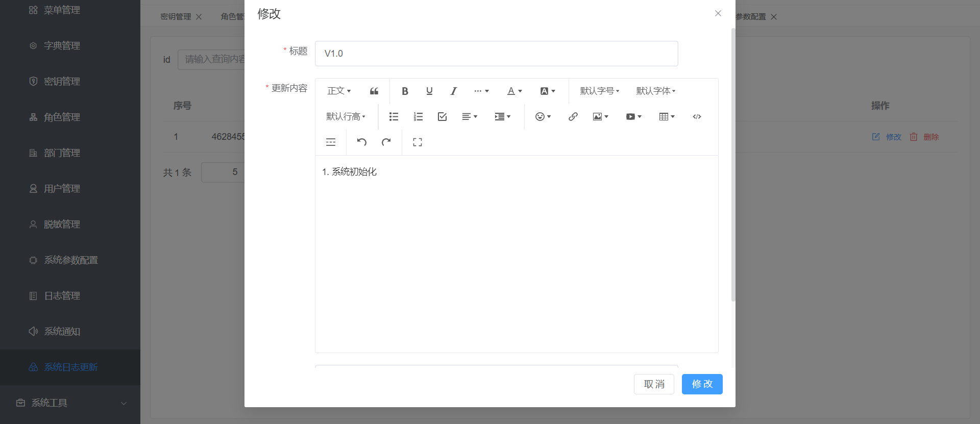980x424 pixels.
Task: Toggle bold formatting in editor
Action: pyautogui.click(x=405, y=91)
